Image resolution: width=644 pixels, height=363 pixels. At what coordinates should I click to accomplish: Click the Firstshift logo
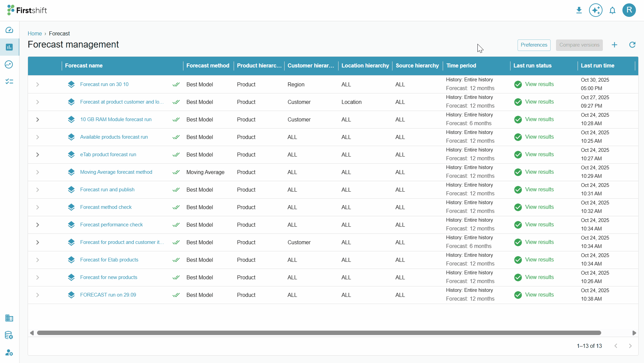[27, 10]
